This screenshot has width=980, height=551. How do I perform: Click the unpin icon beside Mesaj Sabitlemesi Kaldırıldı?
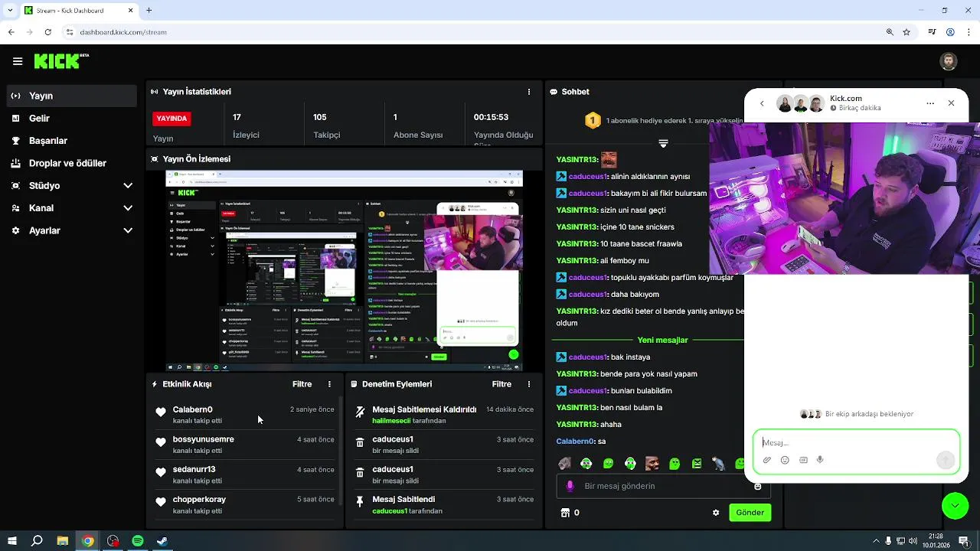pyautogui.click(x=360, y=412)
